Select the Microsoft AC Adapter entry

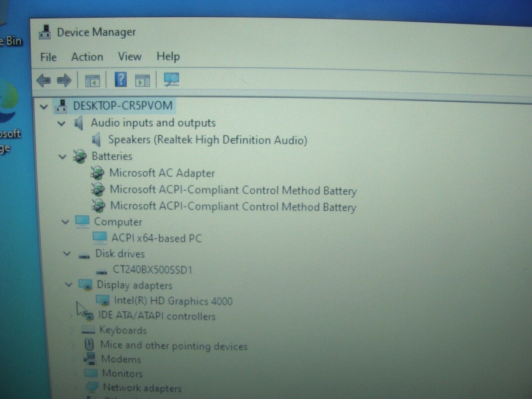tap(162, 173)
